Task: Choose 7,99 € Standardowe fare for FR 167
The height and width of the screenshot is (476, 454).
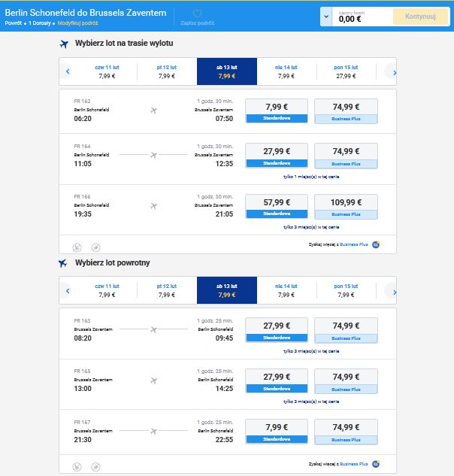Action: click(x=277, y=432)
